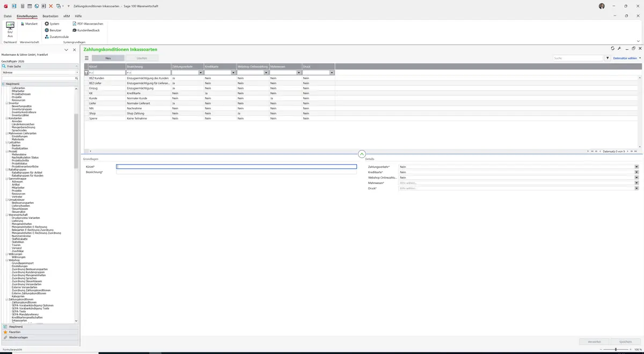Click the red X icon in quick access toolbar

(51, 6)
